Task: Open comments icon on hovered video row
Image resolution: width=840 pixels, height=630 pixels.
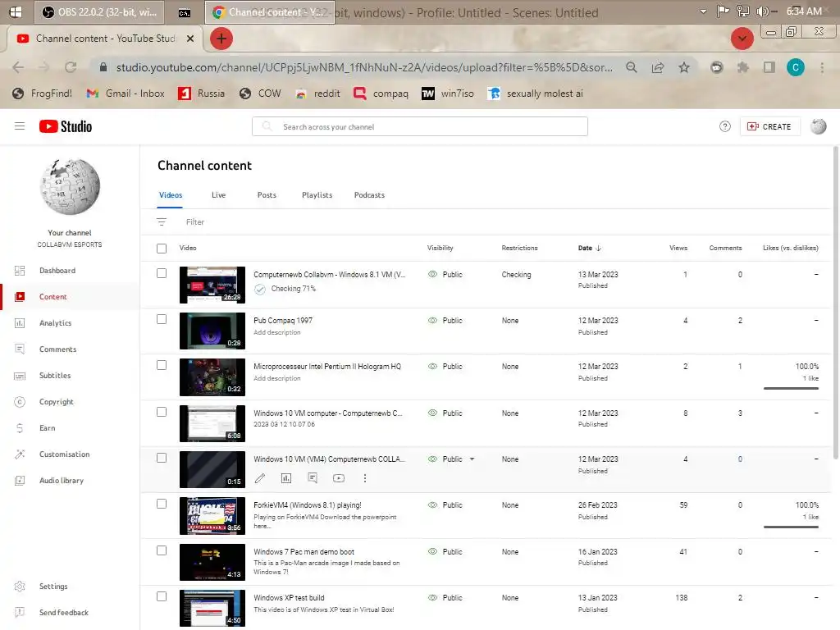Action: 313,478
